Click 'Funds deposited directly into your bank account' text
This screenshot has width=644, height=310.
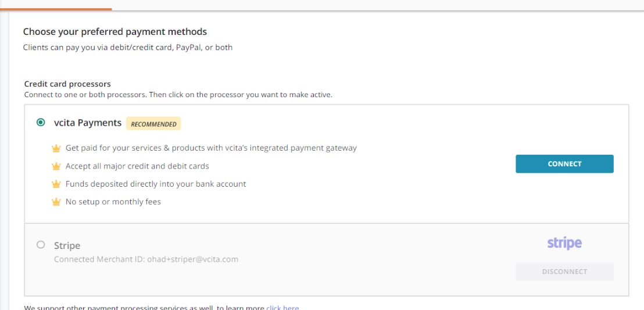[x=156, y=184]
